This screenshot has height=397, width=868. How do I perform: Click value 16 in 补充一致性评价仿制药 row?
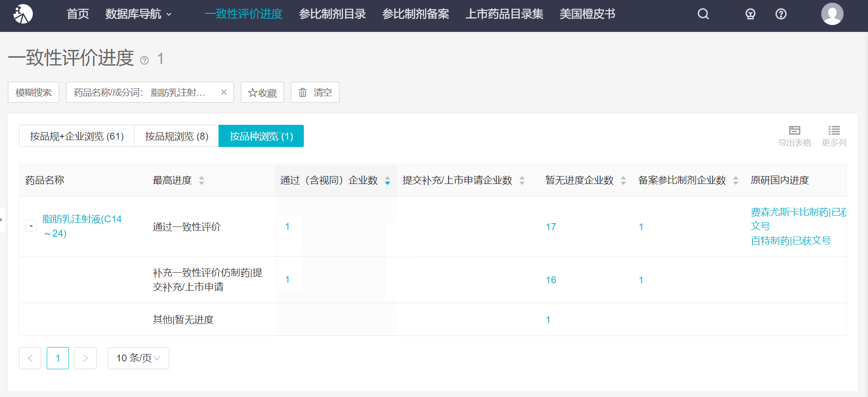pos(551,280)
